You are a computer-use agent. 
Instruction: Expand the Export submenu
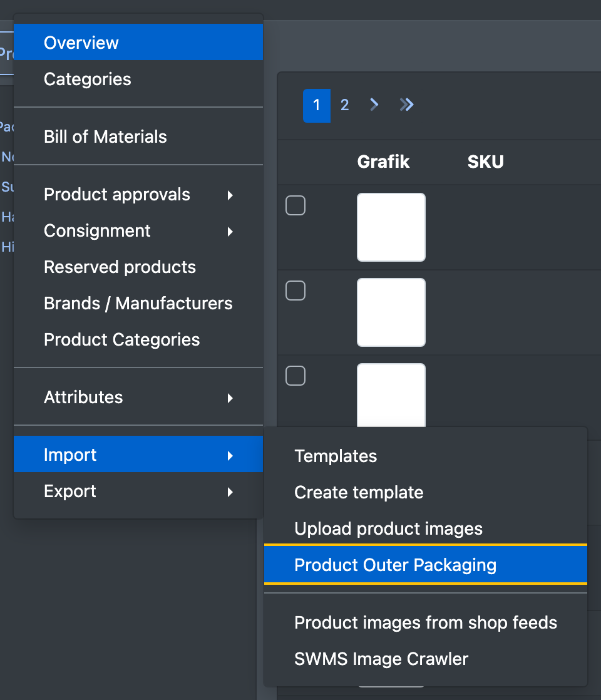(x=138, y=491)
